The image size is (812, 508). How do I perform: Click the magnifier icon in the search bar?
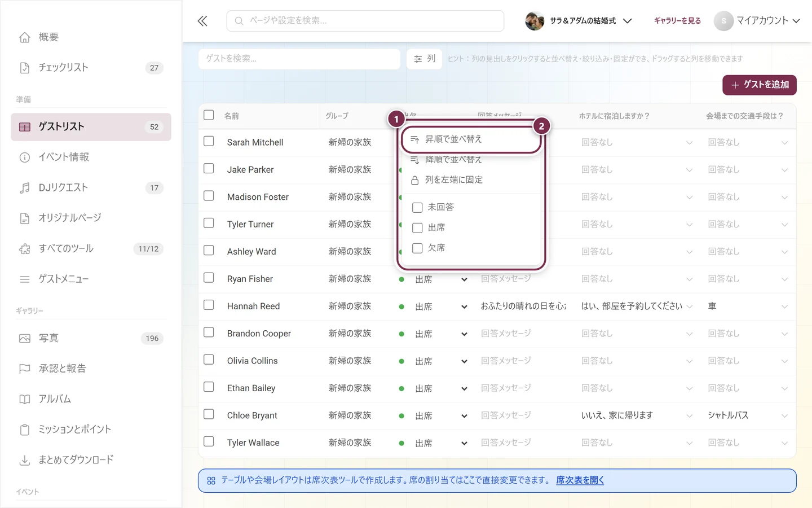pyautogui.click(x=239, y=21)
